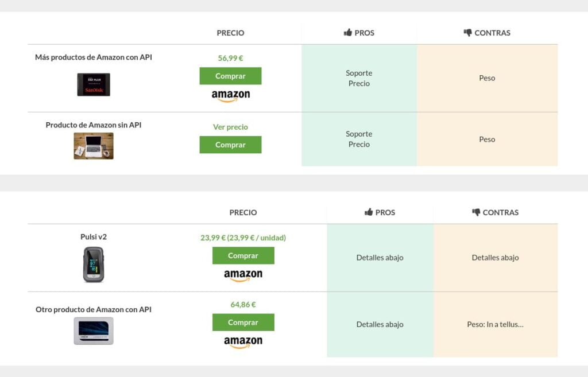This screenshot has height=377, width=588.
Task: Select the SanDisk SSD product thumbnail
Action: [x=94, y=85]
